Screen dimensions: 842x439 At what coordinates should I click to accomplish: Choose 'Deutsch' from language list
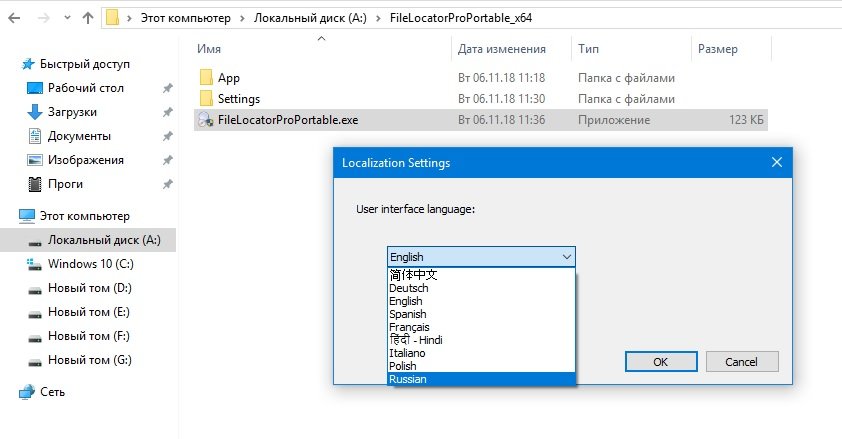coord(481,288)
